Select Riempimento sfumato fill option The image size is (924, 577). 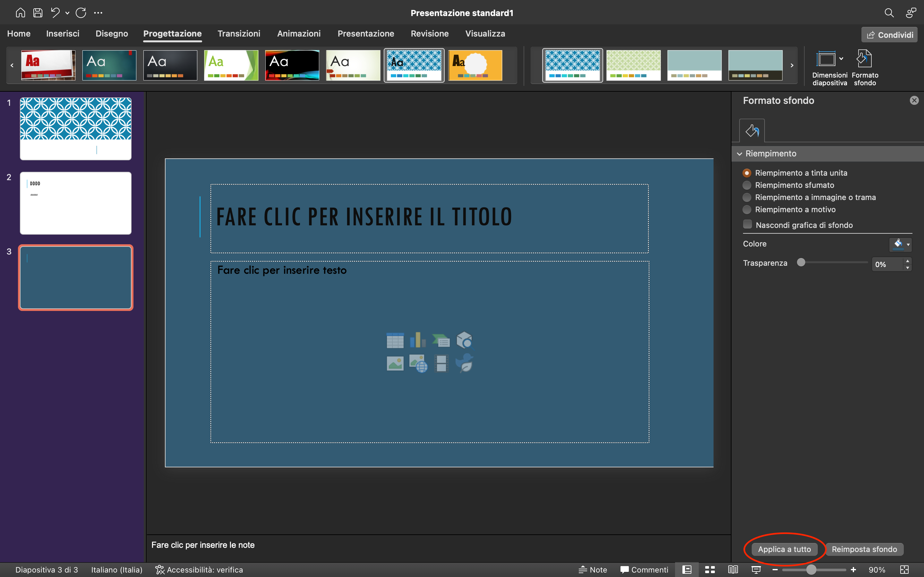747,185
